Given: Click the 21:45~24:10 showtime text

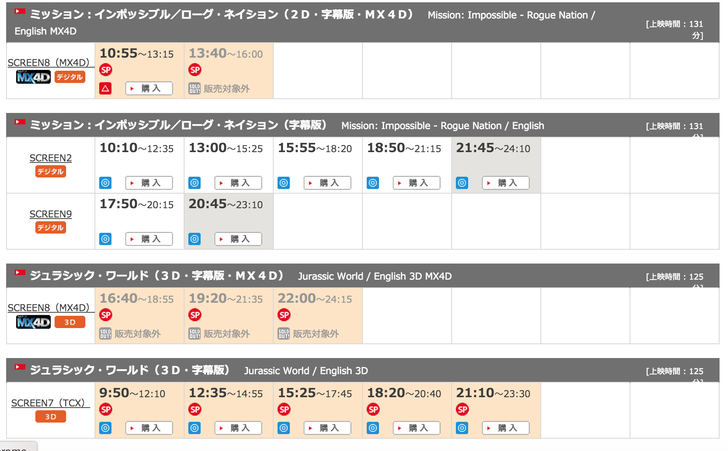Looking at the screenshot, I should (x=493, y=148).
